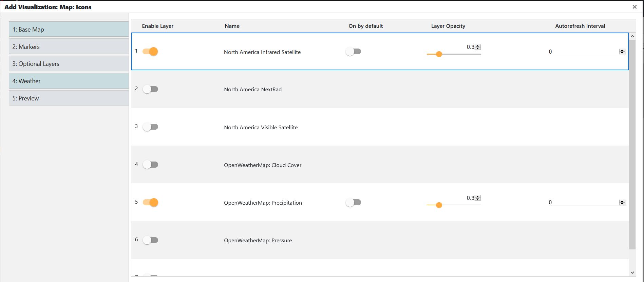Select OpenWeatherMap: Precipitation name
This screenshot has width=644, height=282.
[x=263, y=203]
